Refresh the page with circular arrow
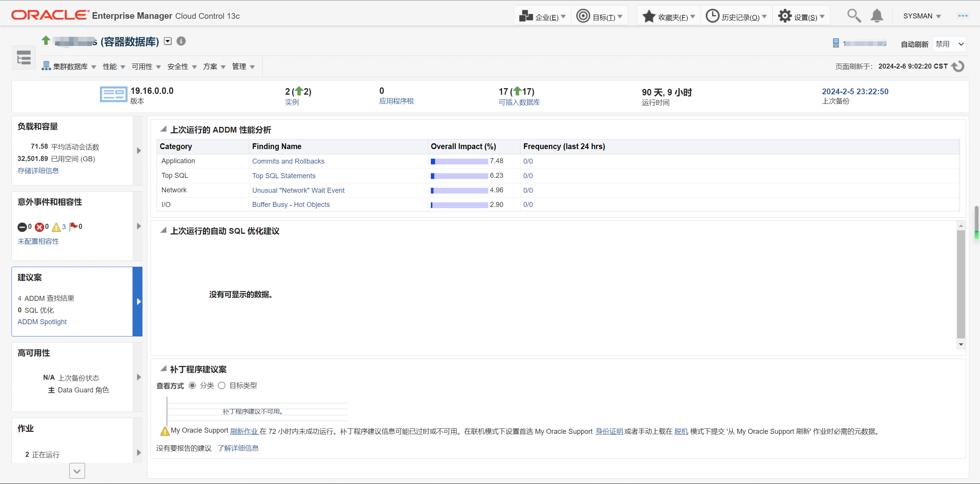The height and width of the screenshot is (484, 980). click(x=958, y=66)
